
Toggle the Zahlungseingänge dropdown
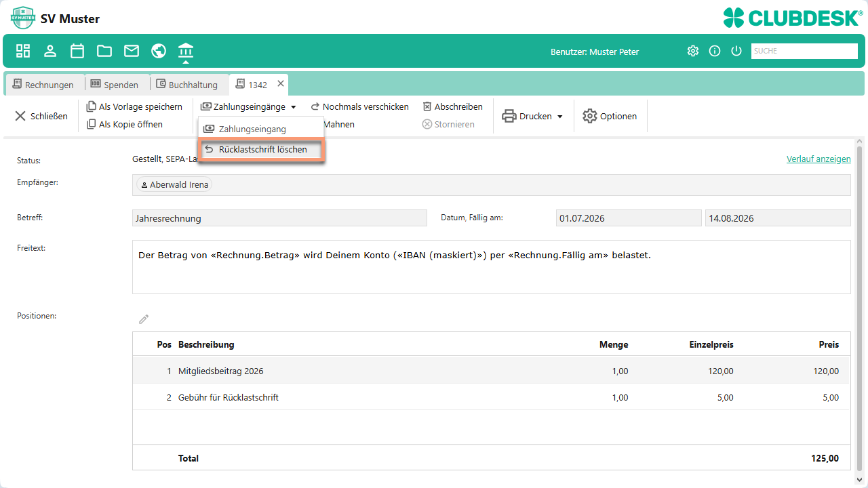point(249,106)
